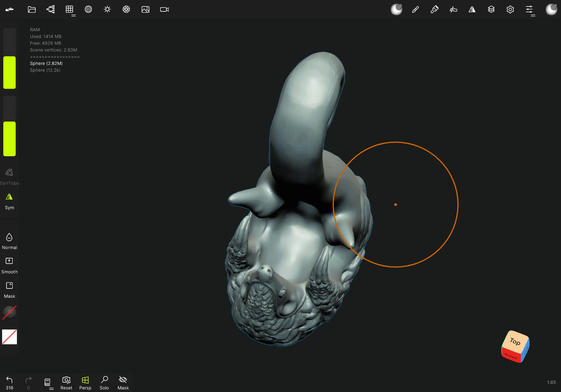Click the undo button showing 316
Viewport: 561px width, 392px height.
(9, 383)
